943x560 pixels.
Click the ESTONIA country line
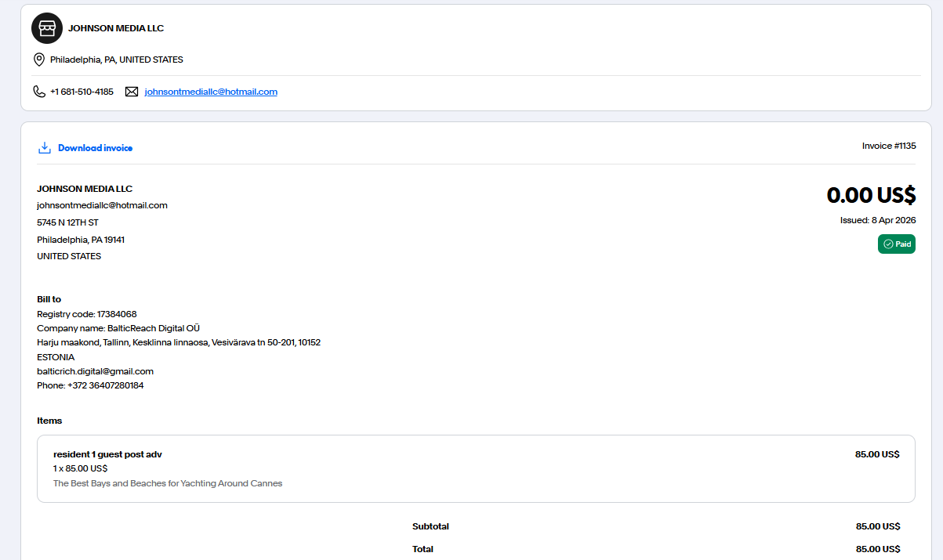click(x=56, y=357)
